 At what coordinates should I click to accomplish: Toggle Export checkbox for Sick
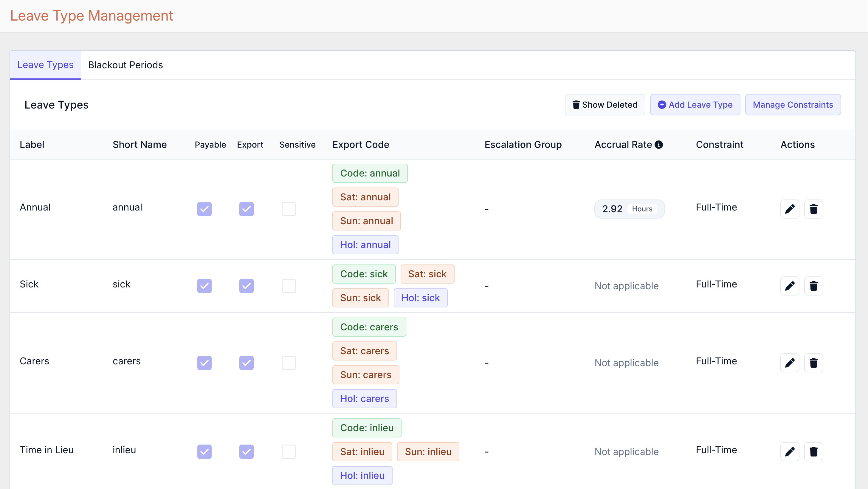click(246, 286)
